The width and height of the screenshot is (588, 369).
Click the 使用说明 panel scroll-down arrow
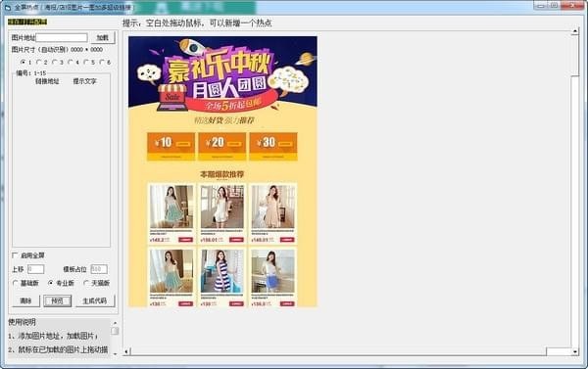click(115, 353)
